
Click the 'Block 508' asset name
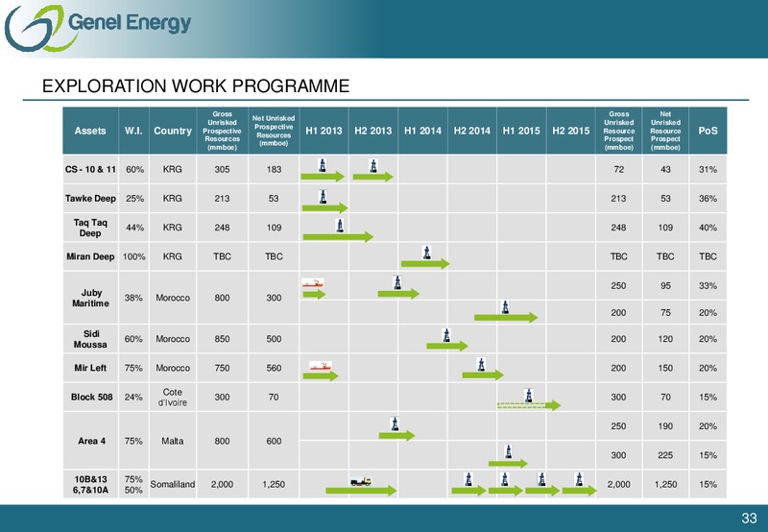click(x=91, y=397)
